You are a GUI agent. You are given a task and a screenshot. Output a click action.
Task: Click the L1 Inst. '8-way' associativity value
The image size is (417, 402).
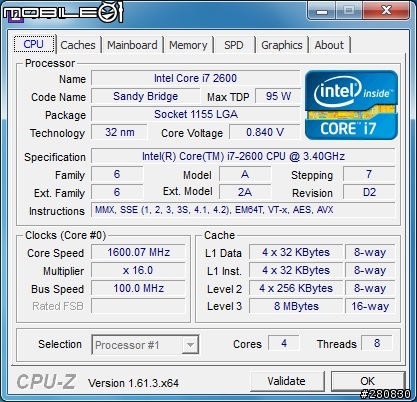pyautogui.click(x=370, y=270)
